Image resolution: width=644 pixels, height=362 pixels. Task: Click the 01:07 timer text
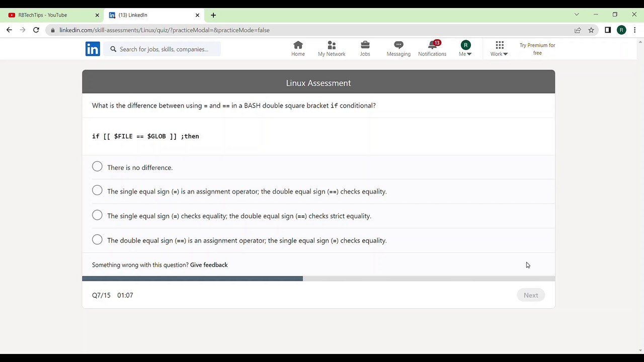pos(125,295)
